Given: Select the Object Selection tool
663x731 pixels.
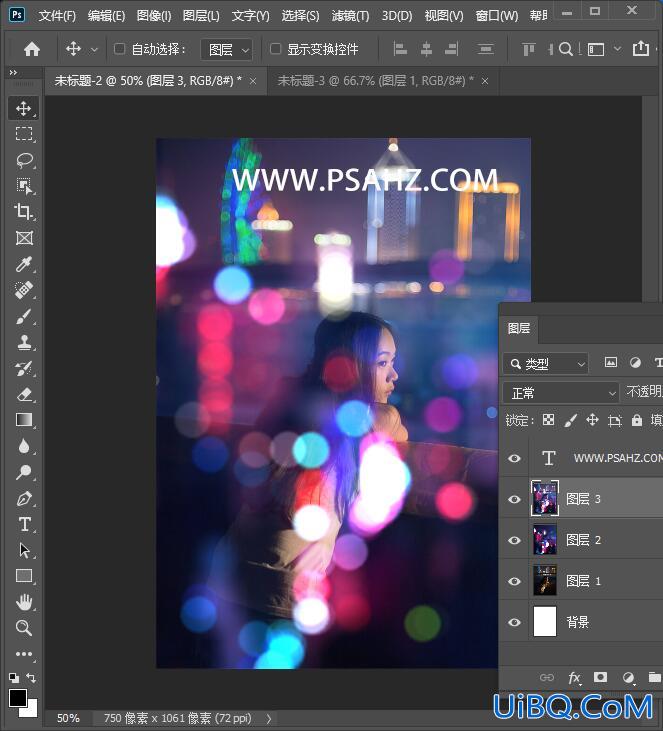Looking at the screenshot, I should coord(24,186).
